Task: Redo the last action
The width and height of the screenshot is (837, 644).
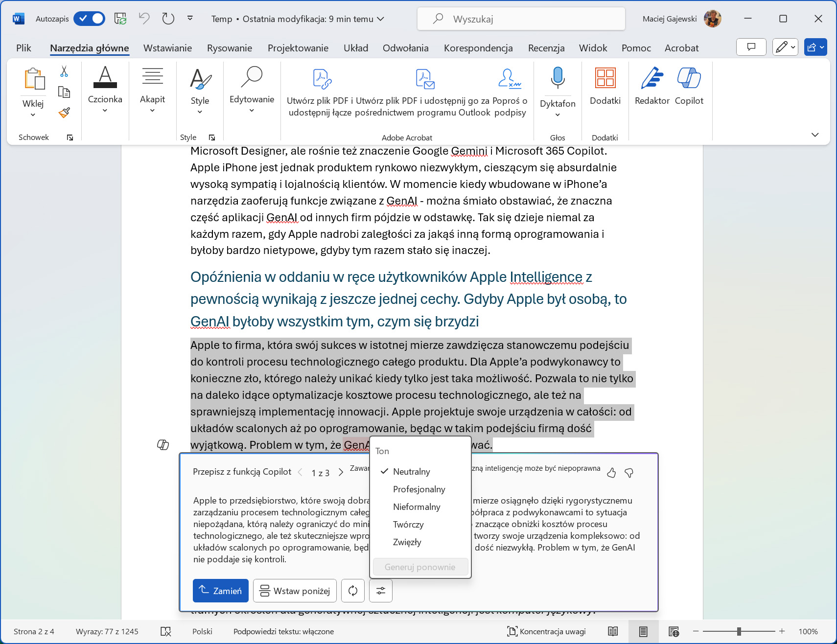Action: 168,19
